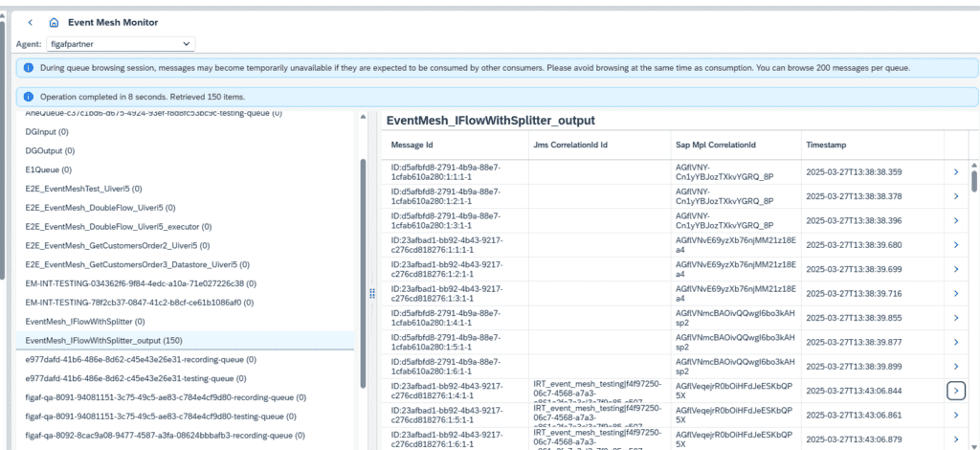Select e977dafd testing-queue (0)
The width and height of the screenshot is (980, 450).
pyautogui.click(x=185, y=378)
